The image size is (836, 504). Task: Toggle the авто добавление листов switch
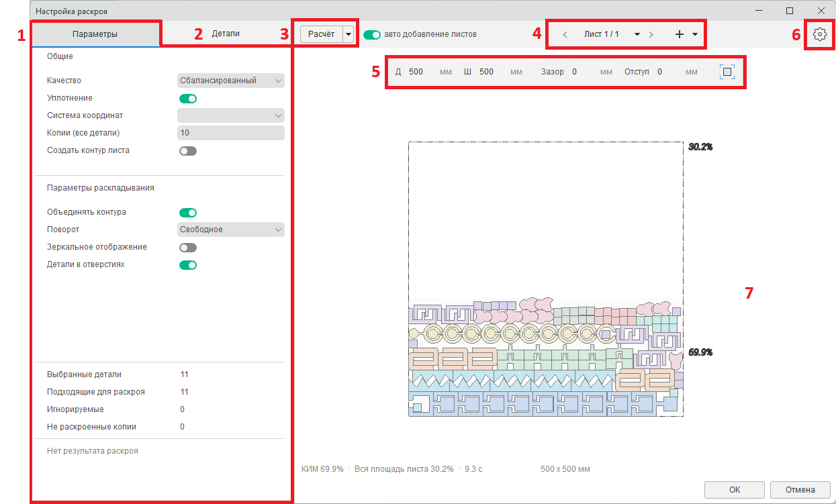[x=372, y=34]
